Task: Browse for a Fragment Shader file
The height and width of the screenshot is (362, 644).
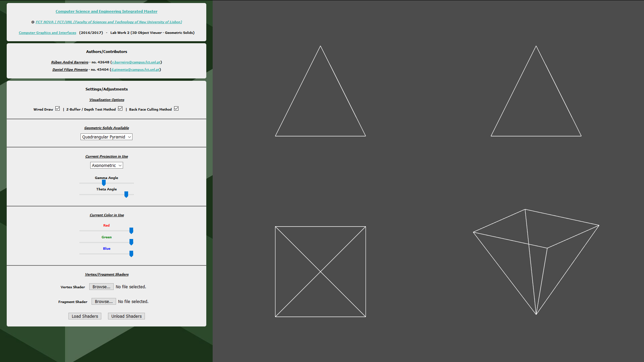Action: [104, 302]
